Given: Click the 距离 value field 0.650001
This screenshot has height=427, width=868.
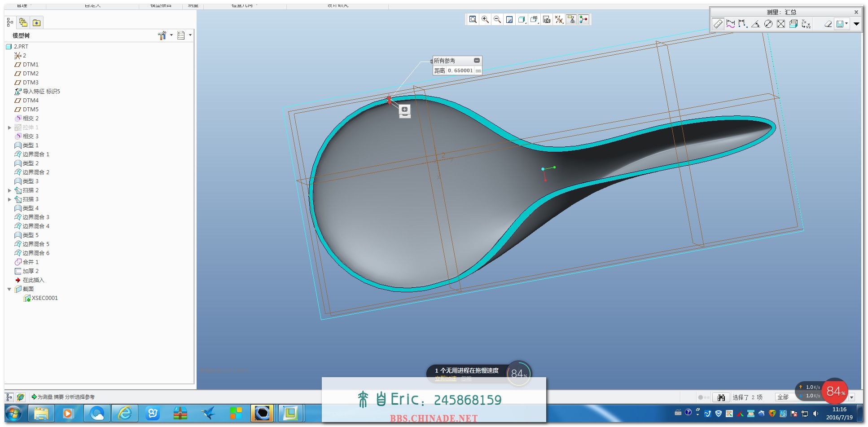Looking at the screenshot, I should [460, 70].
